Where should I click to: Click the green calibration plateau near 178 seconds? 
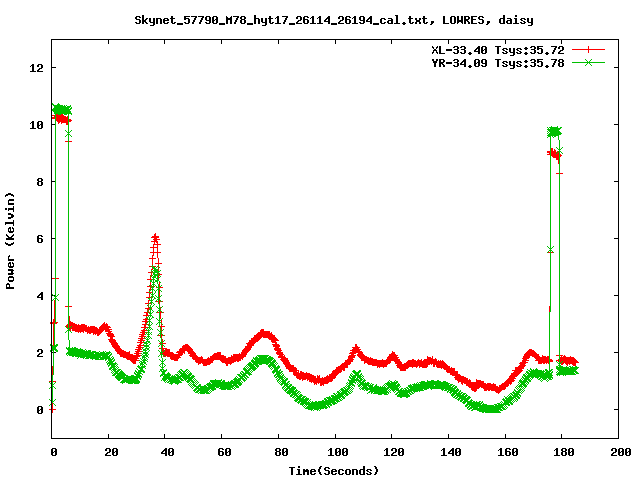pos(554,132)
